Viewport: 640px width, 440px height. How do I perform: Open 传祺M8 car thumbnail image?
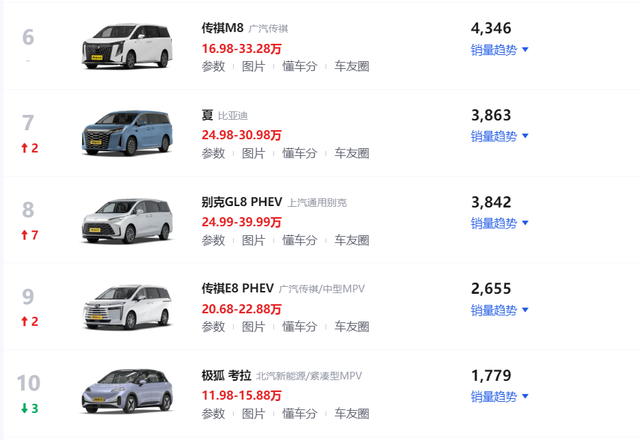pos(125,46)
